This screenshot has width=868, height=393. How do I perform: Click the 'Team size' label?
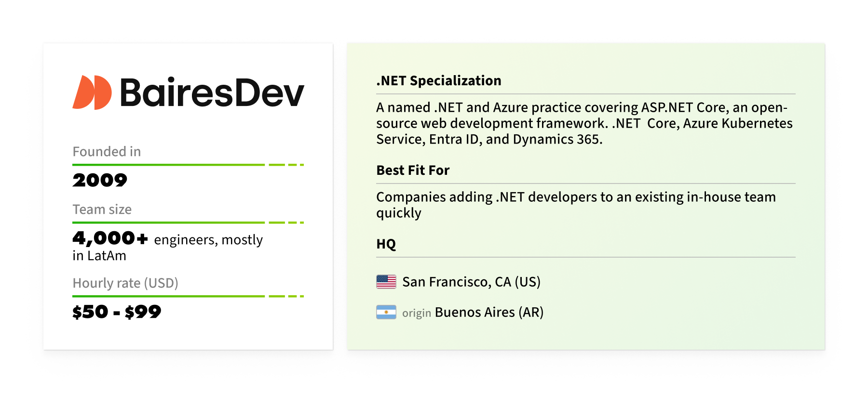(x=102, y=210)
